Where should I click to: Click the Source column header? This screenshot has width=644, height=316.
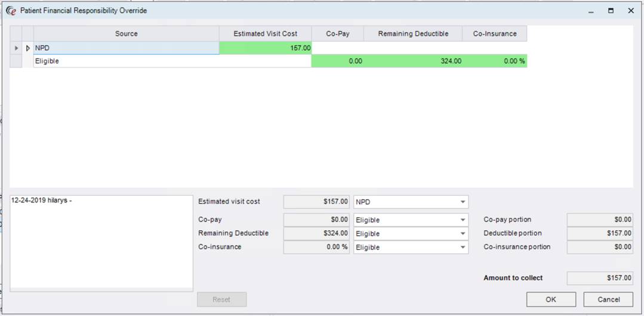point(126,34)
